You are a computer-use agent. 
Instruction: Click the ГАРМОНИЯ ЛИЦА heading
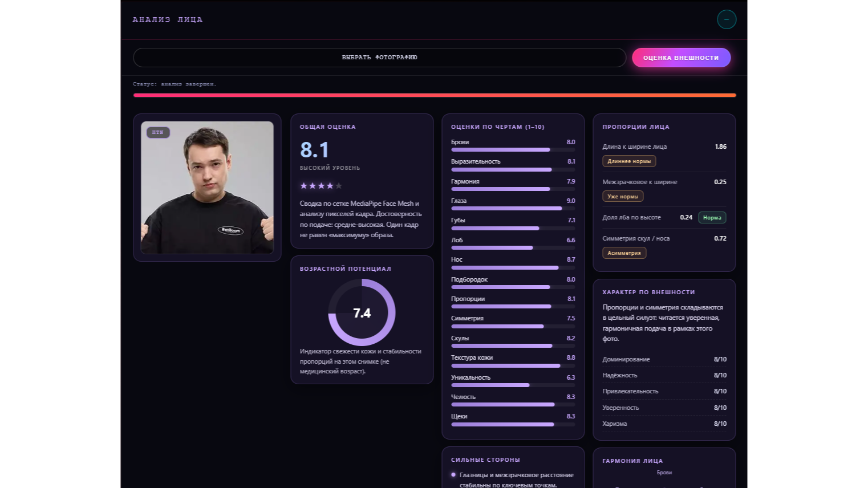click(632, 461)
